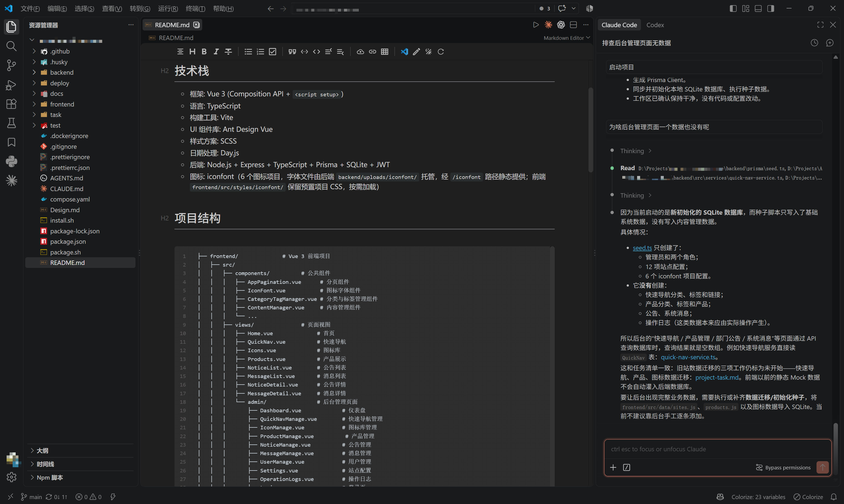The image size is (844, 504).
Task: Open Claude Code view in activity bar
Action: tap(11, 181)
